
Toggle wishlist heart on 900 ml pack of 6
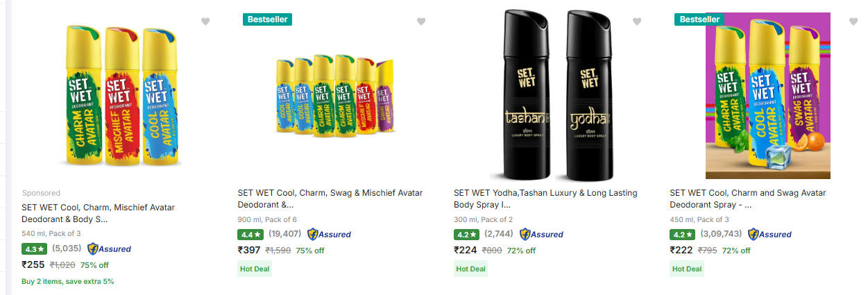click(x=421, y=22)
